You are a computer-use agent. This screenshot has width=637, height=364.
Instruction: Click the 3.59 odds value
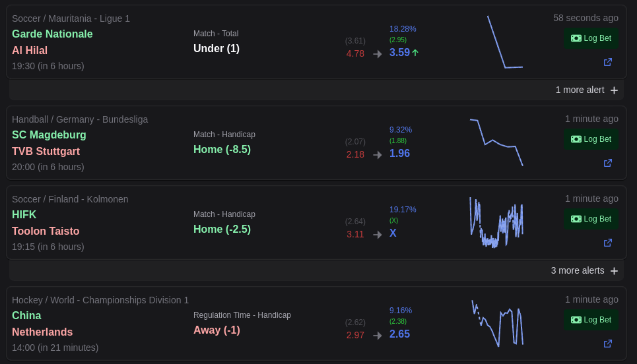[x=399, y=52]
